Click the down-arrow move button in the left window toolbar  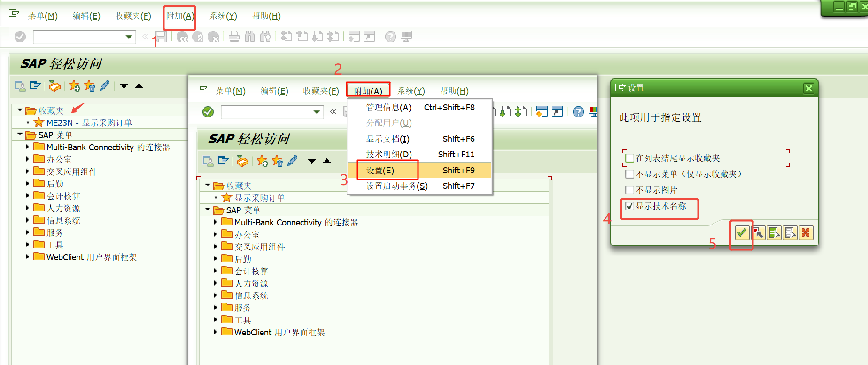124,86
